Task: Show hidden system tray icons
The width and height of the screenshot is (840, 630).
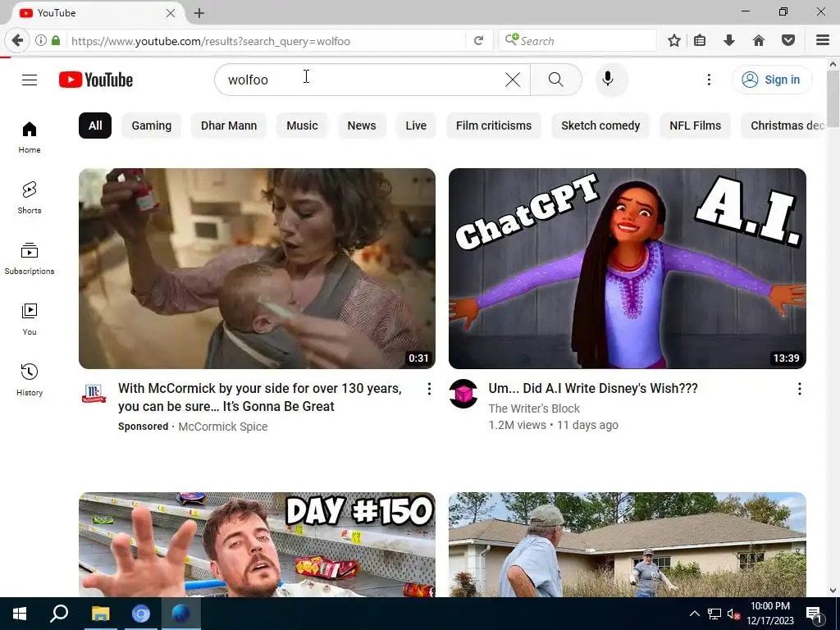Action: pyautogui.click(x=694, y=614)
